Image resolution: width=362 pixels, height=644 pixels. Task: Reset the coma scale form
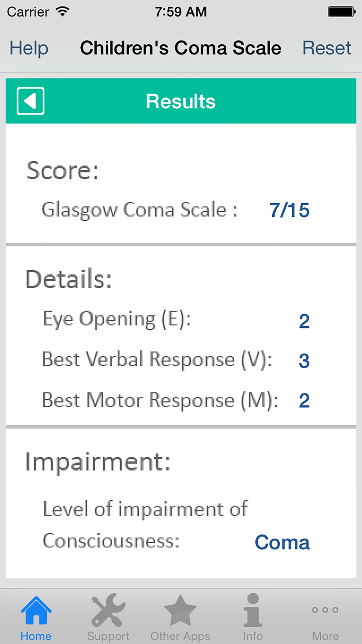(x=327, y=48)
